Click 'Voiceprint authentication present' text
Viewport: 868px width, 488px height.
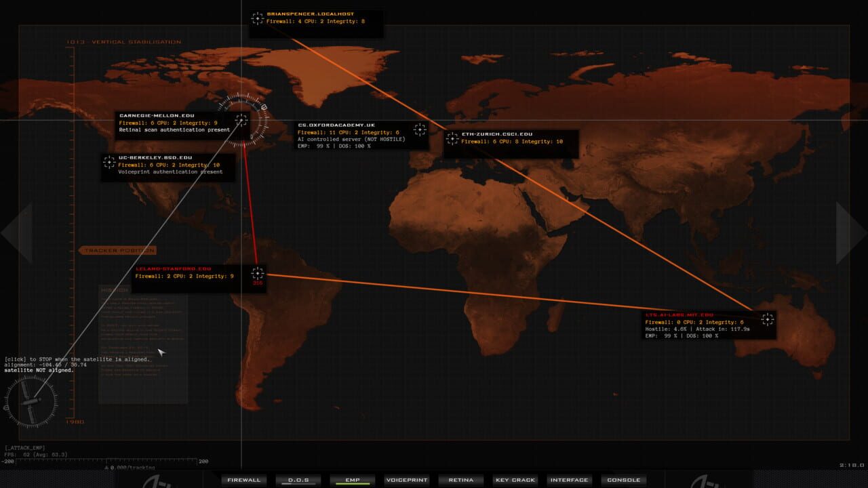[x=170, y=172]
